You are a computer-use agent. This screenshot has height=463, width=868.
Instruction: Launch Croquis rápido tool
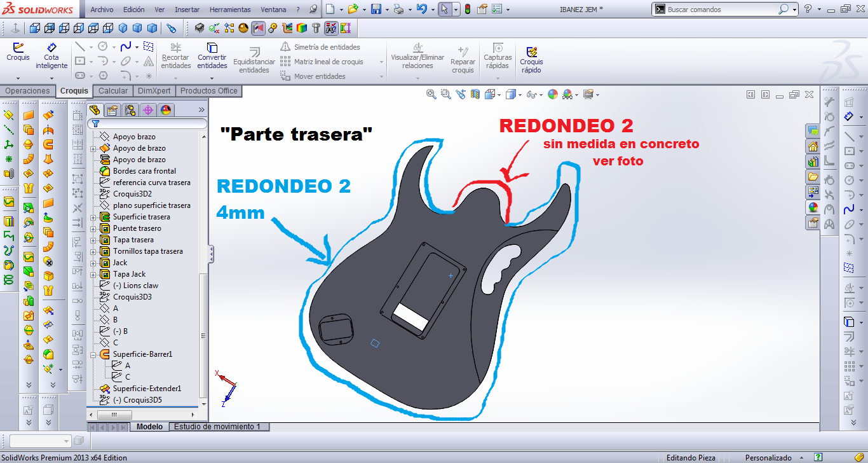tap(531, 60)
